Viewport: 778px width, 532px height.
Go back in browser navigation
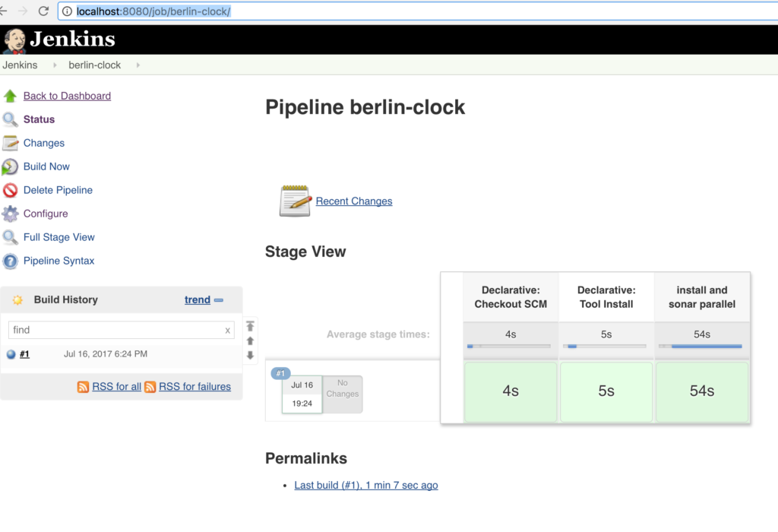4,11
